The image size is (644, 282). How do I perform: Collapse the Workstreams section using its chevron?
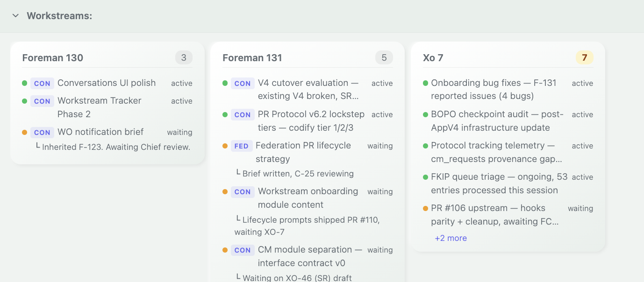click(x=16, y=15)
